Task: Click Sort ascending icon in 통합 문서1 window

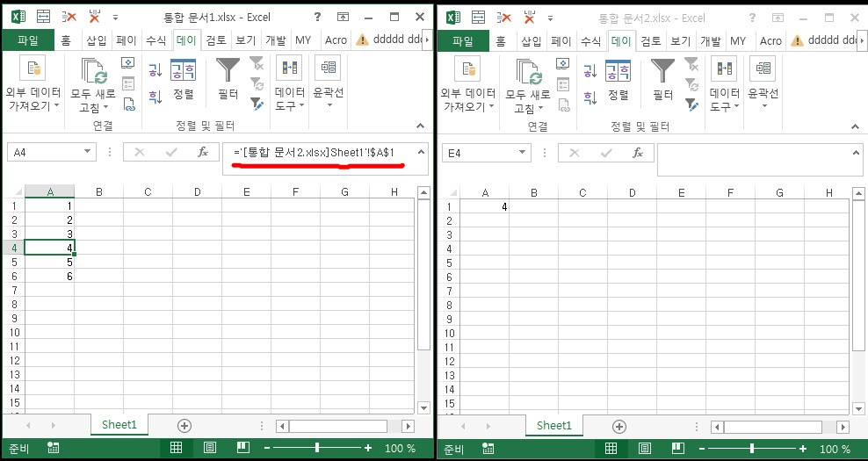Action: point(155,69)
